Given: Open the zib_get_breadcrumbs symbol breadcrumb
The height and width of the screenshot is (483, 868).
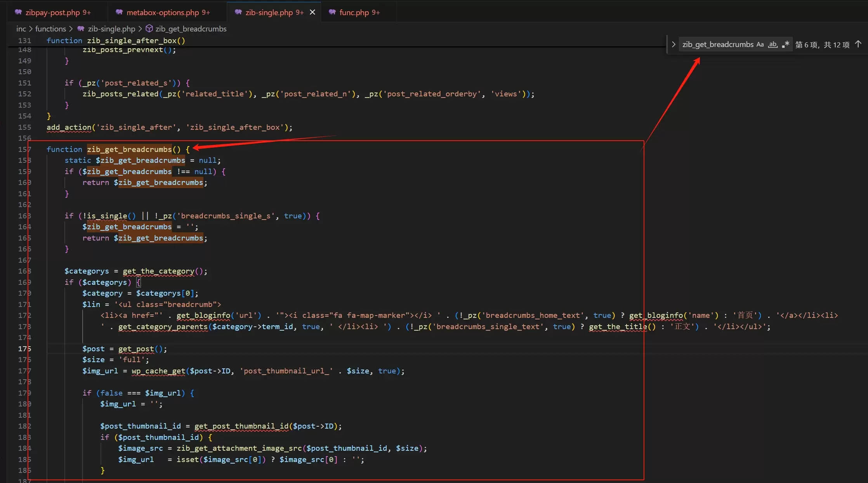Looking at the screenshot, I should (191, 29).
